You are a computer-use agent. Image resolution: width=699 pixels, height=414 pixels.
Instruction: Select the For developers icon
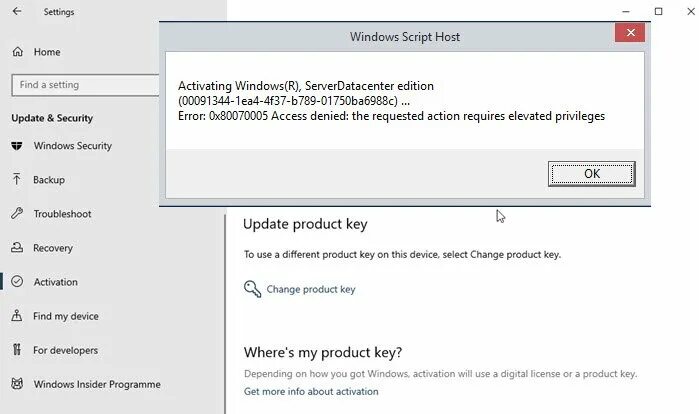(x=17, y=350)
